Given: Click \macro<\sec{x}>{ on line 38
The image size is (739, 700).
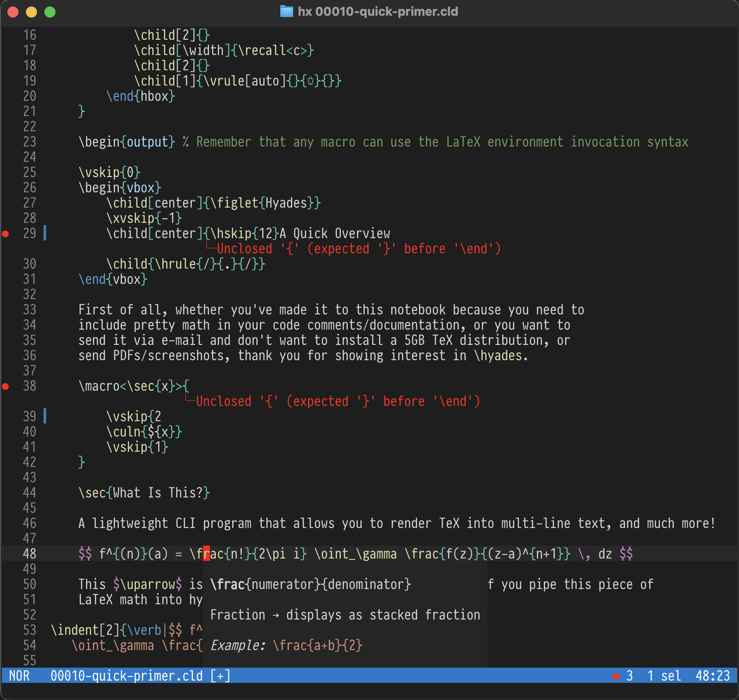Looking at the screenshot, I should tap(134, 386).
